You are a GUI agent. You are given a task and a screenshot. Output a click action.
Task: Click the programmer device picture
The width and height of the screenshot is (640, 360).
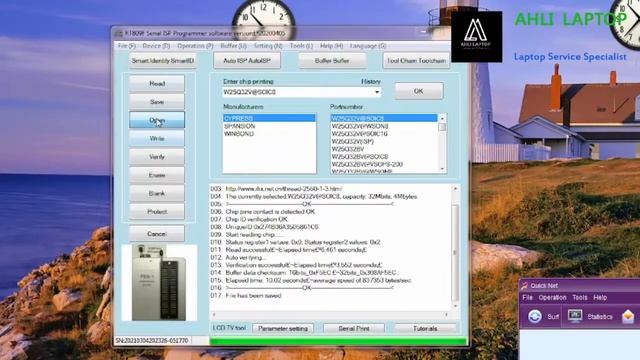coord(159,282)
